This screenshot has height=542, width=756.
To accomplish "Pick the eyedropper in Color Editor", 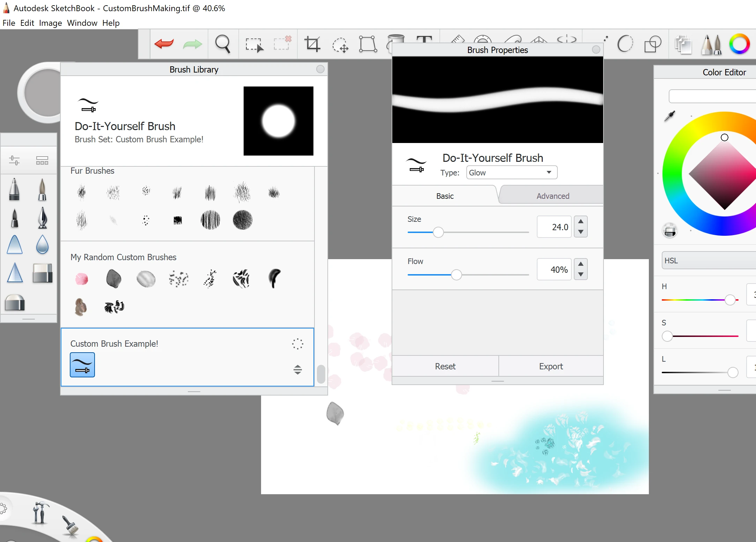I will (x=670, y=116).
